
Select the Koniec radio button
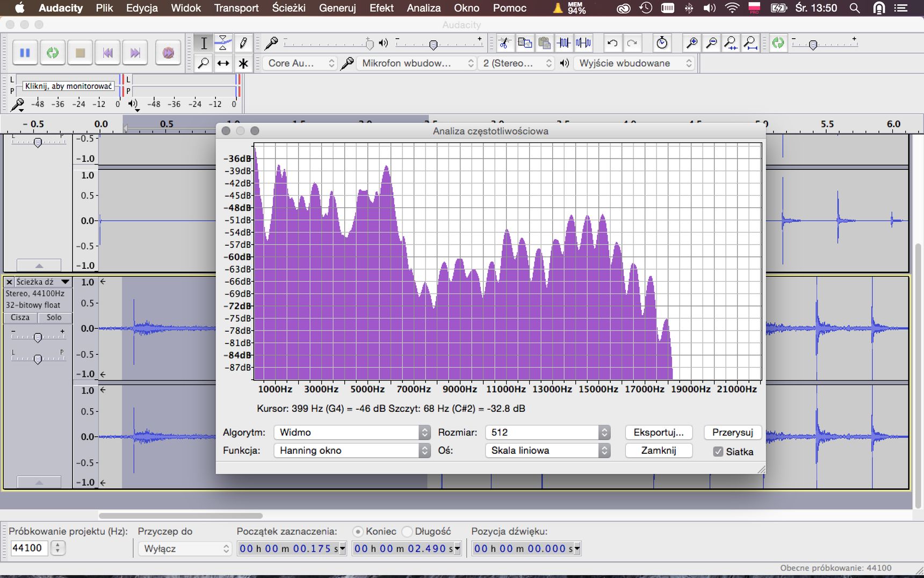click(358, 531)
